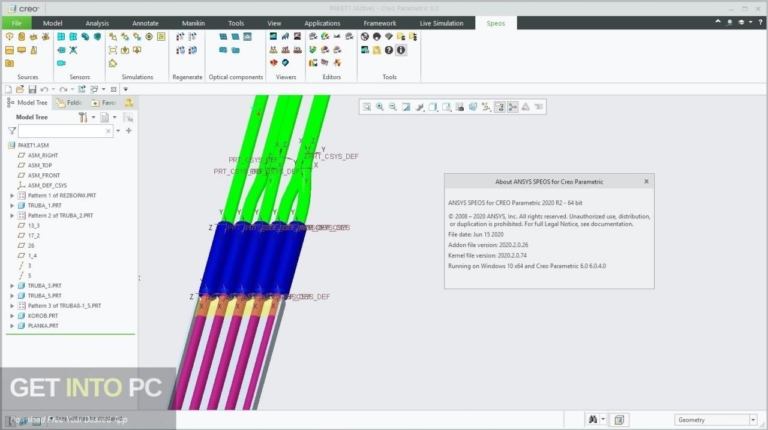Click the tree filter funnel icon
The width and height of the screenshot is (768, 430).
click(12, 131)
